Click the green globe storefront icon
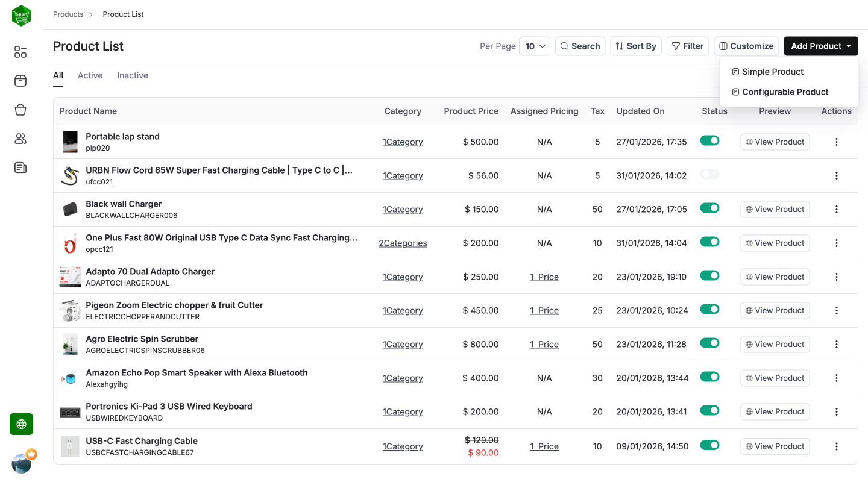Viewport: 868px width, 488px height. [x=21, y=424]
